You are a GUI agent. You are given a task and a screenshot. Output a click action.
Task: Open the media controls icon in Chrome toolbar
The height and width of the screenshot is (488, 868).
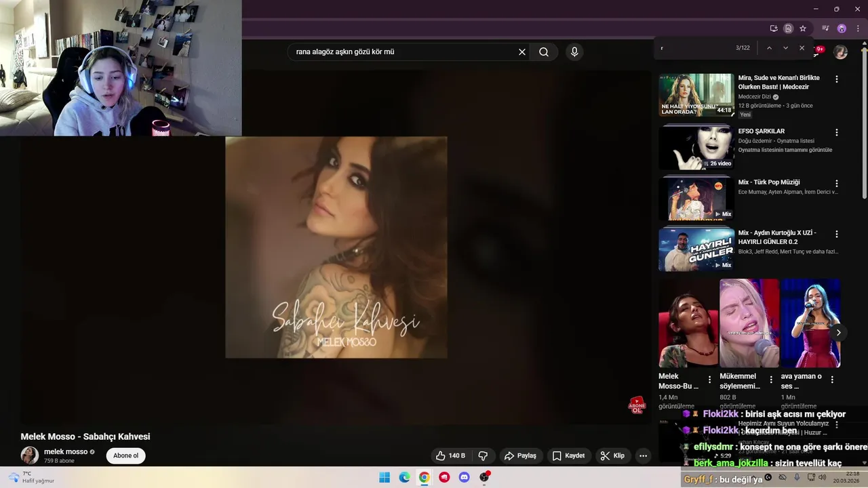[825, 28]
